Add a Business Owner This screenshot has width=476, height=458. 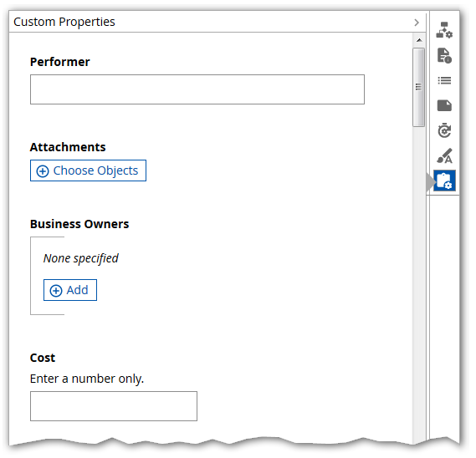tap(70, 290)
